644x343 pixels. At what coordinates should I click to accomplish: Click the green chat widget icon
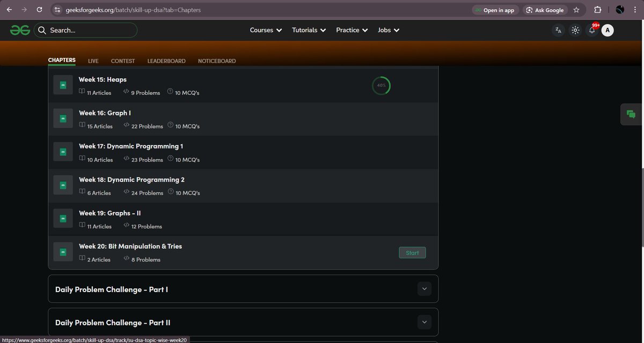pyautogui.click(x=631, y=114)
